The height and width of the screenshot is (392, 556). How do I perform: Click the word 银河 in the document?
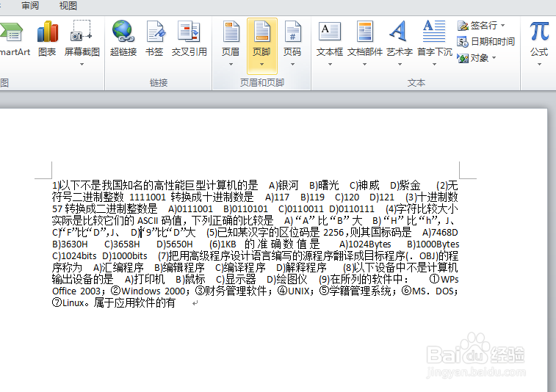[x=288, y=186]
